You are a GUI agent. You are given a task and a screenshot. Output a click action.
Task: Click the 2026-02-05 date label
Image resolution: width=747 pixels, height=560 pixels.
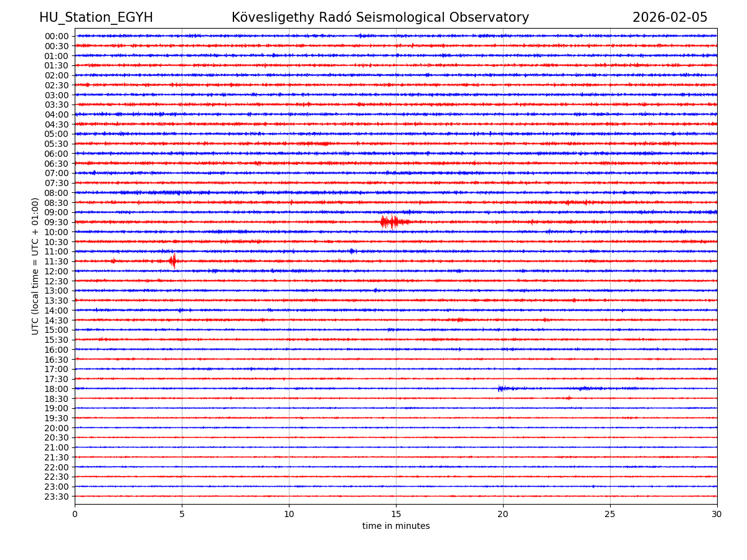click(670, 18)
